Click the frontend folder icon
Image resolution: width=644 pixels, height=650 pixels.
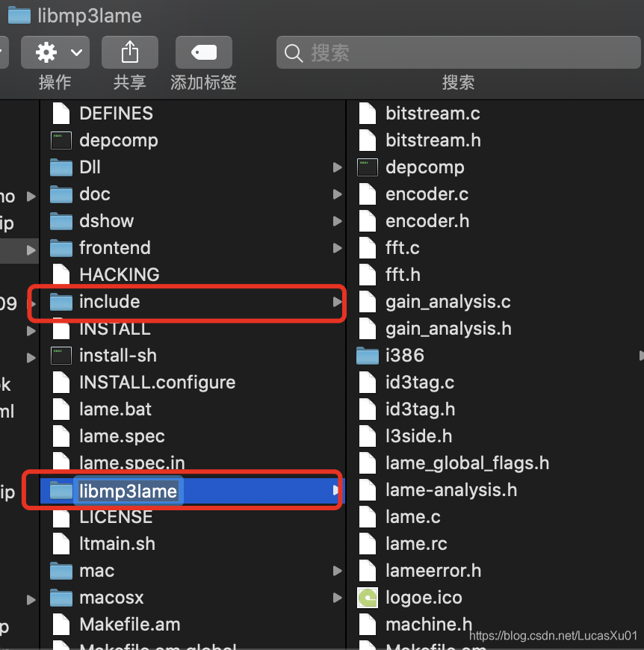point(61,248)
